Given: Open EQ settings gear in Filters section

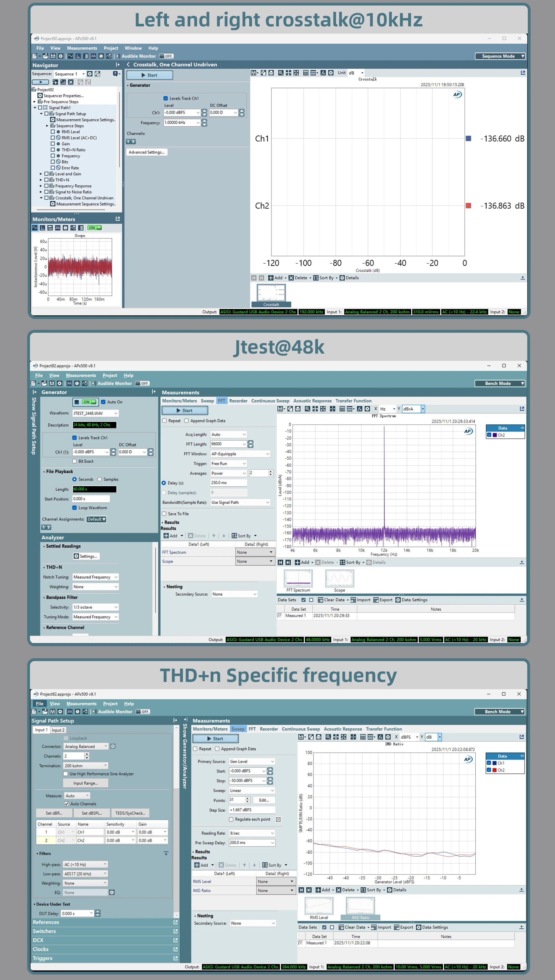Looking at the screenshot, I should pos(112,892).
